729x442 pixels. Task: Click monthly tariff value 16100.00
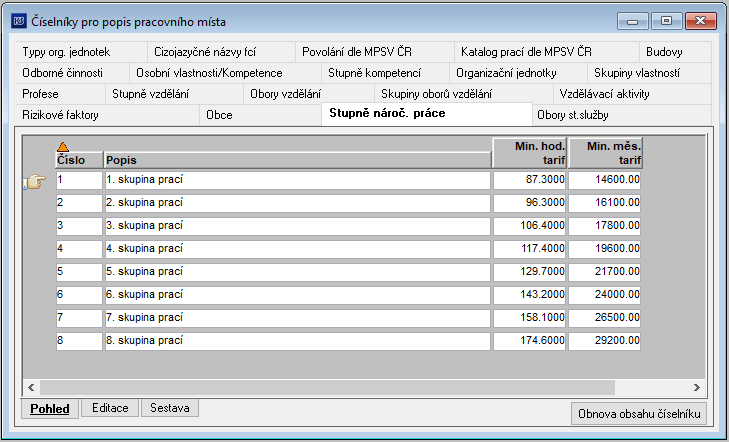(604, 203)
